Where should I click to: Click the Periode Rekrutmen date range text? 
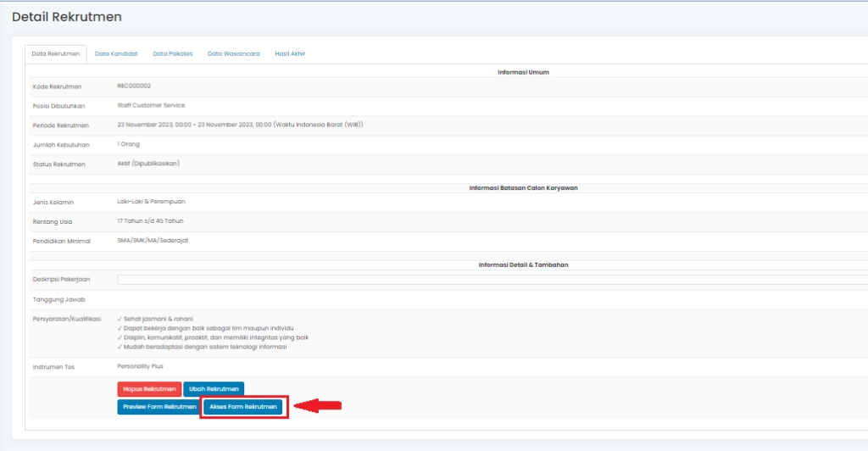(240, 125)
